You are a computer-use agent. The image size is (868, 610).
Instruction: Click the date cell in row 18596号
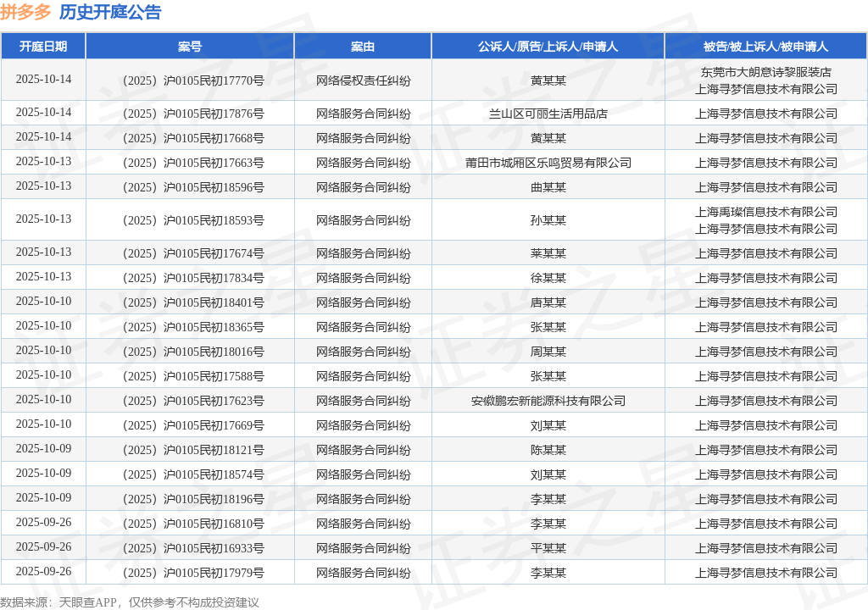44,186
